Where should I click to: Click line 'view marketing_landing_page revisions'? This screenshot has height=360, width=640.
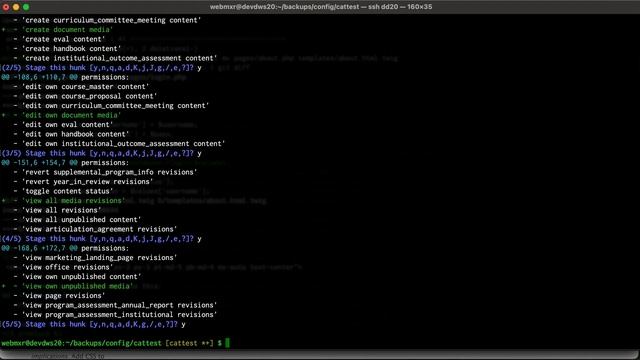click(95, 258)
